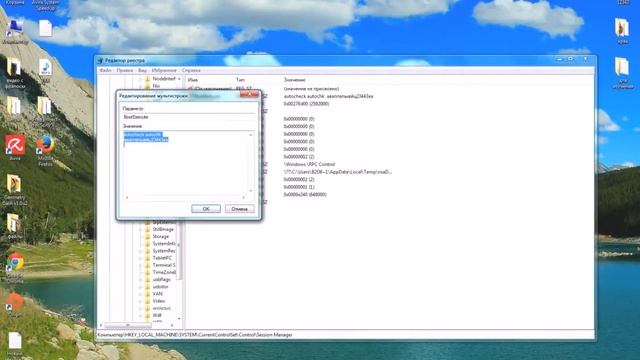Select the wcncsvc key in tree
640x360 pixels.
[162, 308]
